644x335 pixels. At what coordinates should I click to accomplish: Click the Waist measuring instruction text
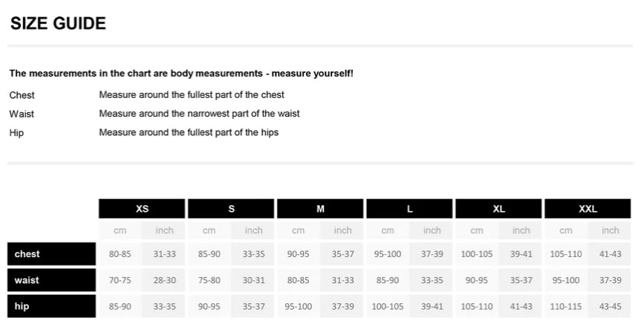199,114
